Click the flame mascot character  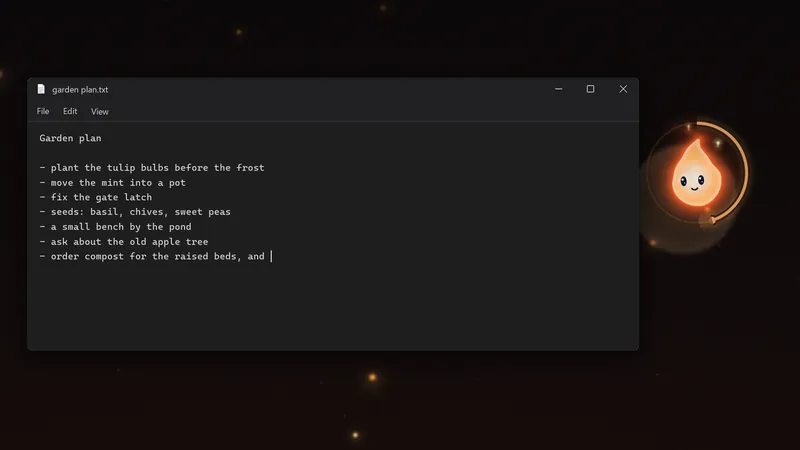point(697,174)
